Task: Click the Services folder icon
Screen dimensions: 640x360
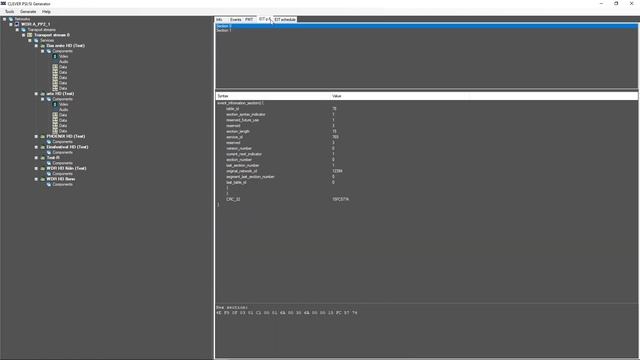Action: click(36, 40)
